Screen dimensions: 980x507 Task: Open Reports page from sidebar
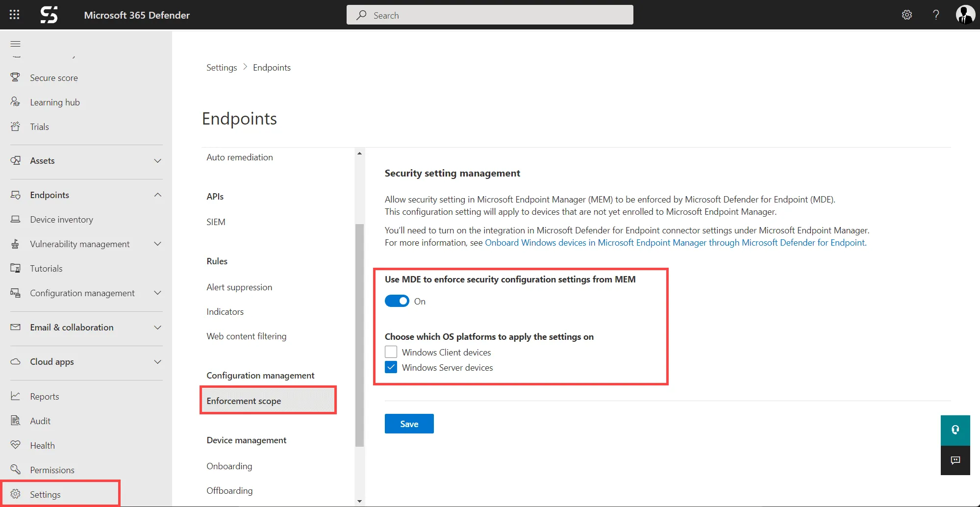[x=45, y=396]
